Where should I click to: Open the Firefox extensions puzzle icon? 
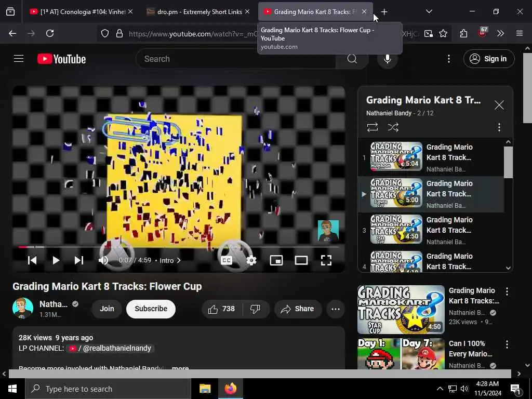pyautogui.click(x=464, y=33)
